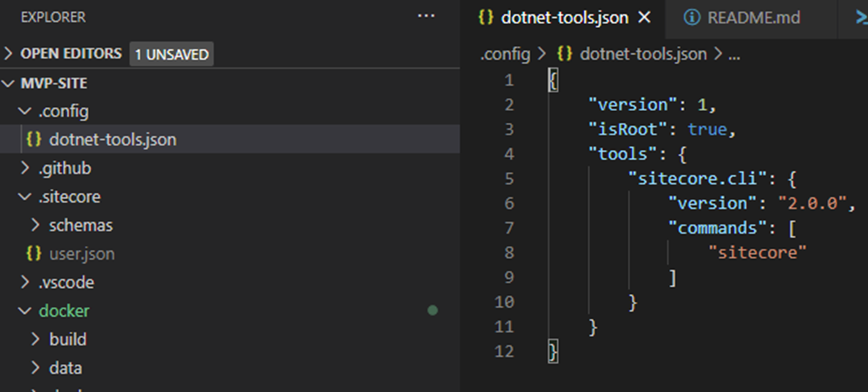Click the "2.0.0" version value
Screen dimensions: 868x392
pos(812,203)
